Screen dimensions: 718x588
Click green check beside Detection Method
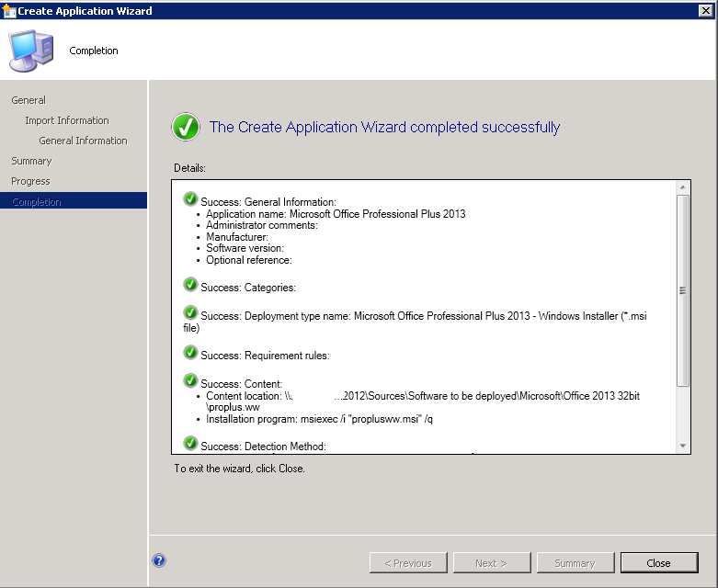(x=190, y=444)
